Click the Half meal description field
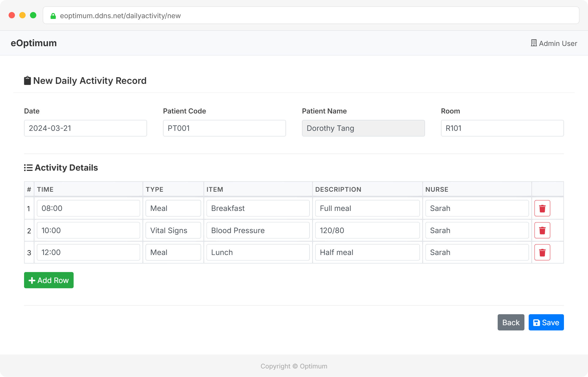Viewport: 588px width, 377px height. pos(367,252)
